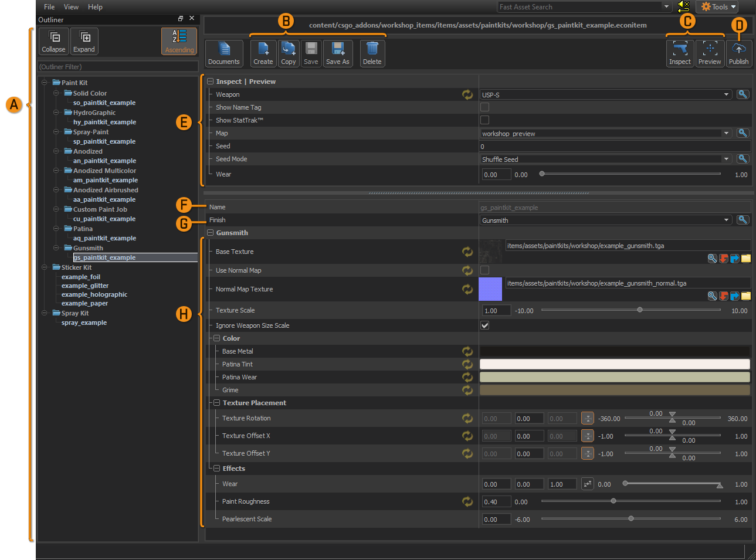The width and height of the screenshot is (756, 560).
Task: Open the Help menu
Action: 95,7
